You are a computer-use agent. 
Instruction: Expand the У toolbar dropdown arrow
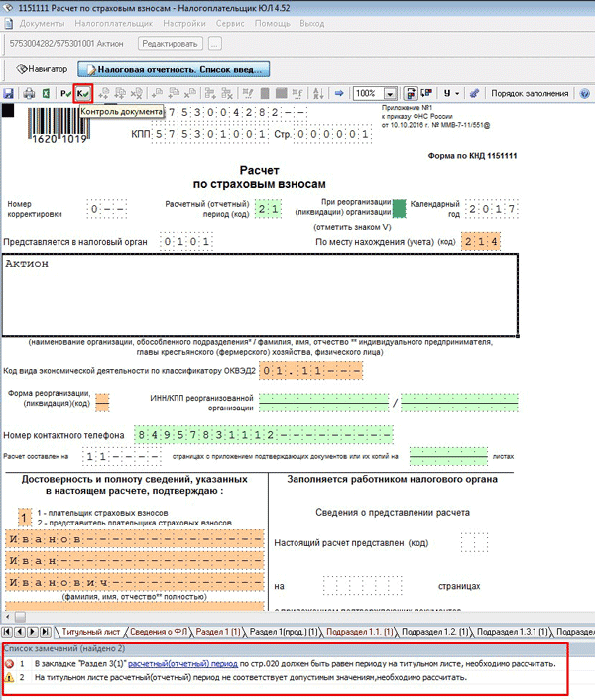[457, 93]
